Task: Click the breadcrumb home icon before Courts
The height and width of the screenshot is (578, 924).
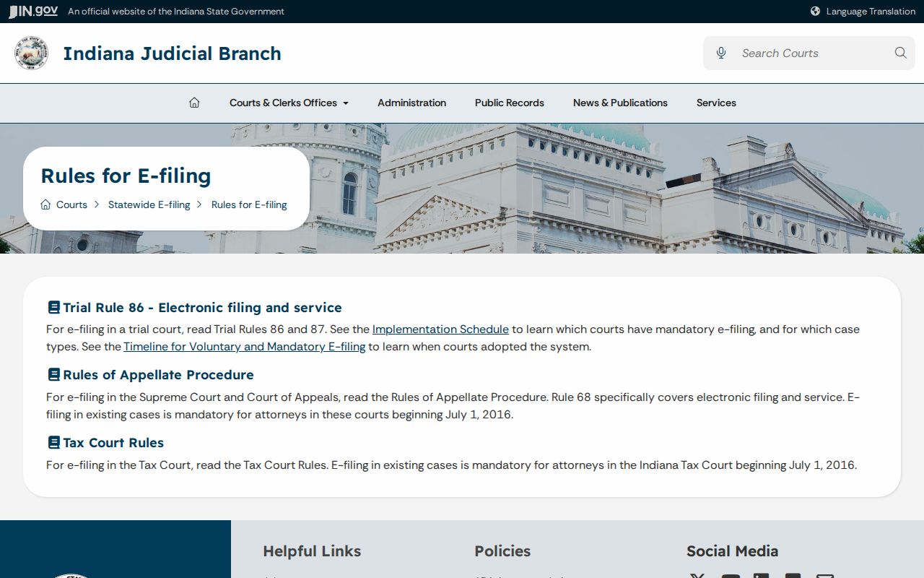Action: tap(45, 204)
